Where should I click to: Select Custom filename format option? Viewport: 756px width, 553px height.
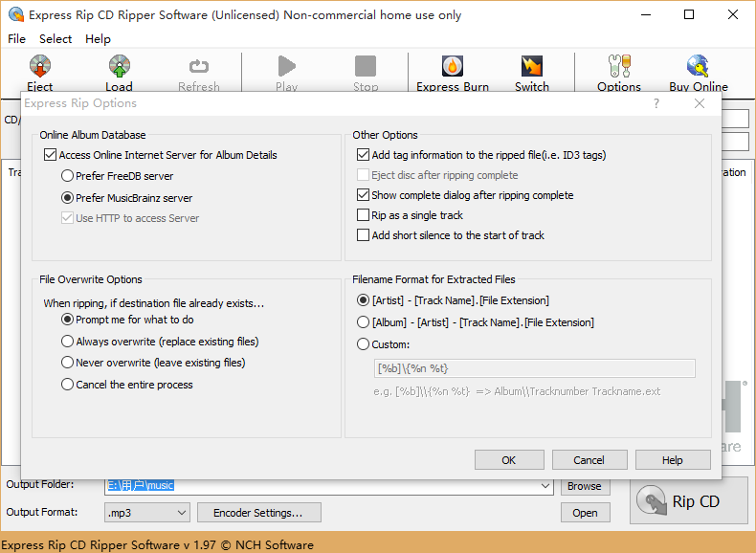[x=364, y=344]
